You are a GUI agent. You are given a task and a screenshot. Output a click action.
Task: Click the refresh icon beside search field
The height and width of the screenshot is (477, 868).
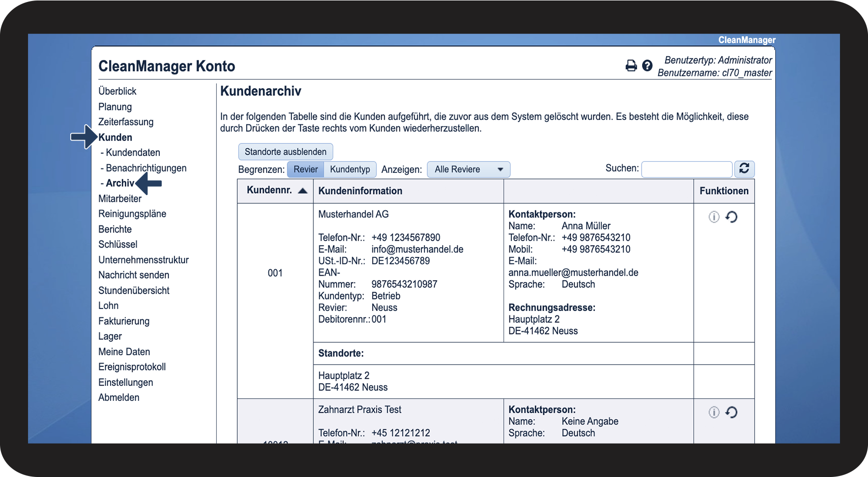(744, 168)
